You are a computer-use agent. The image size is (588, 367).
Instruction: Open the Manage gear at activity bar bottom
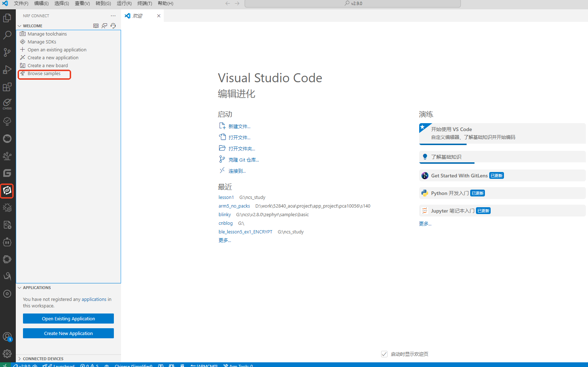tap(7, 354)
